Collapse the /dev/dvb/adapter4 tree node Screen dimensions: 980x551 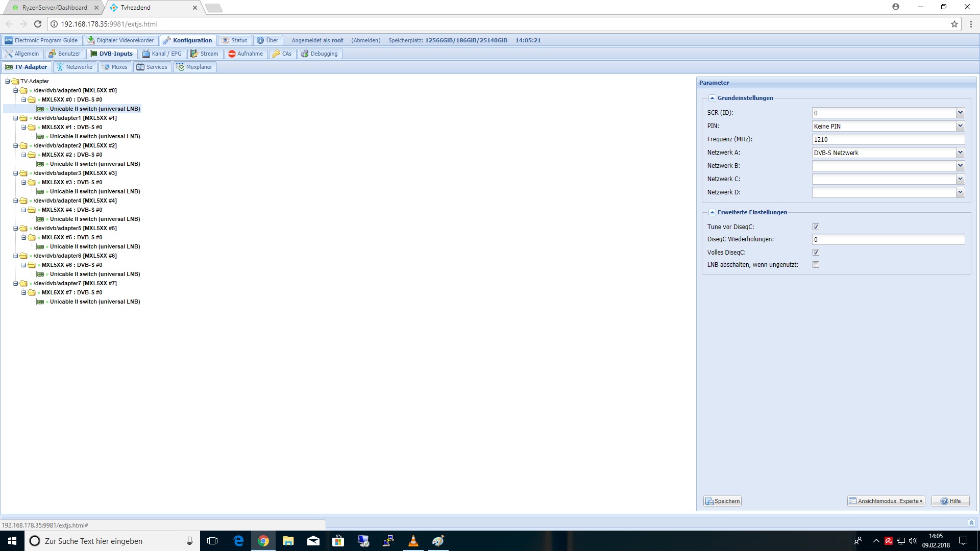point(16,201)
